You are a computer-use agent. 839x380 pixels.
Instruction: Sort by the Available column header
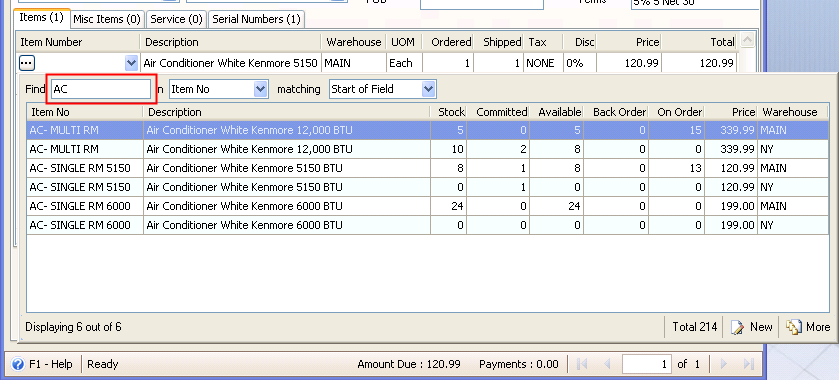[556, 112]
